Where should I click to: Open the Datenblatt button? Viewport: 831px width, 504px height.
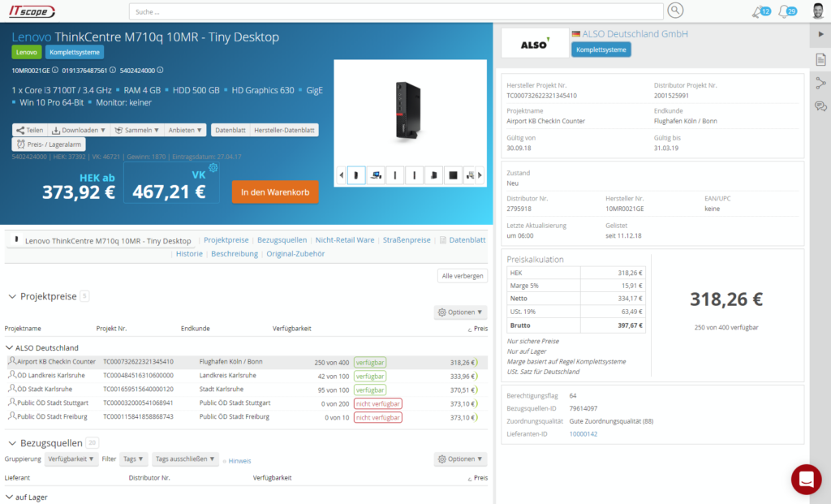click(x=230, y=130)
